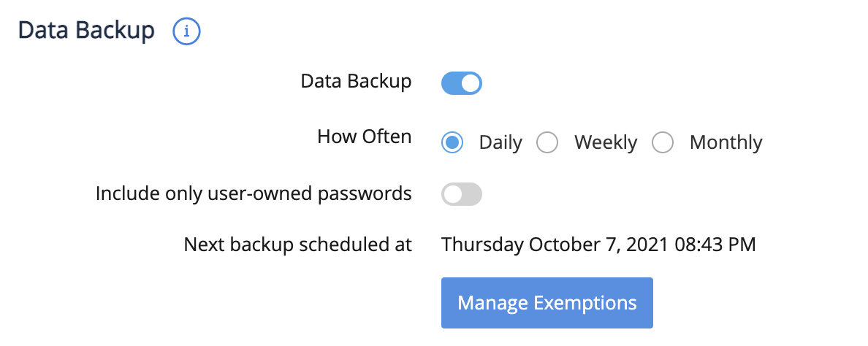The width and height of the screenshot is (868, 346).
Task: Select the Daily radio button
Action: coord(452,142)
